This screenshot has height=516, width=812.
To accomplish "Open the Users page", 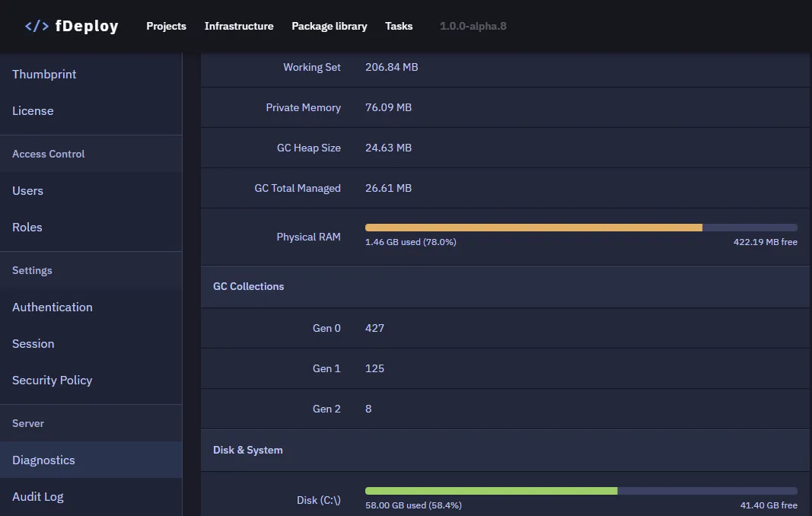I will pyautogui.click(x=27, y=190).
